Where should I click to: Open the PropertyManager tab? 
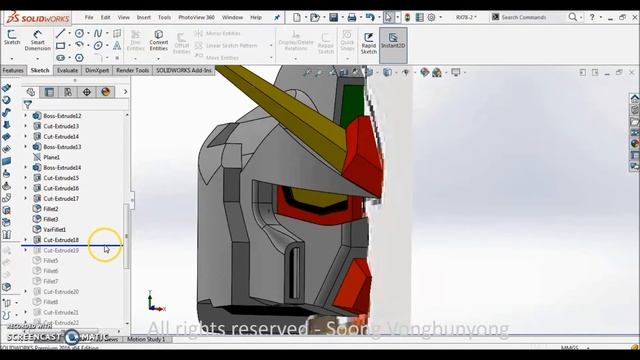49,92
